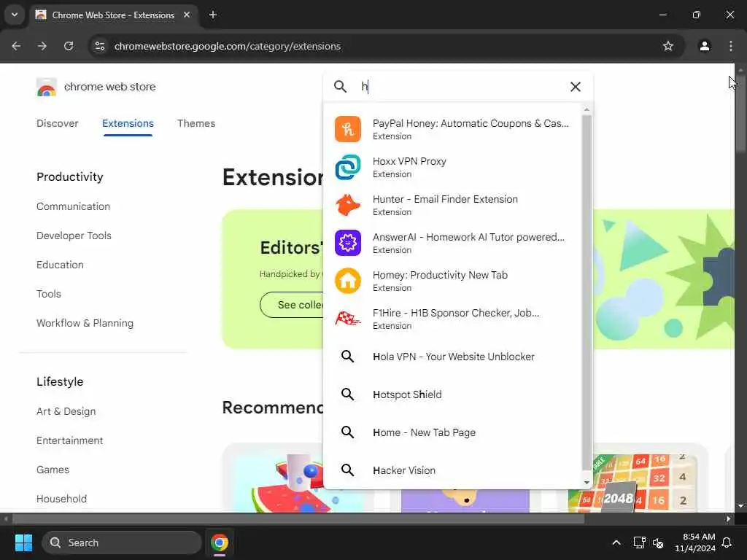This screenshot has width=747, height=560.
Task: Click search icon beside Hacker Vision suggestion
Action: coord(348,470)
